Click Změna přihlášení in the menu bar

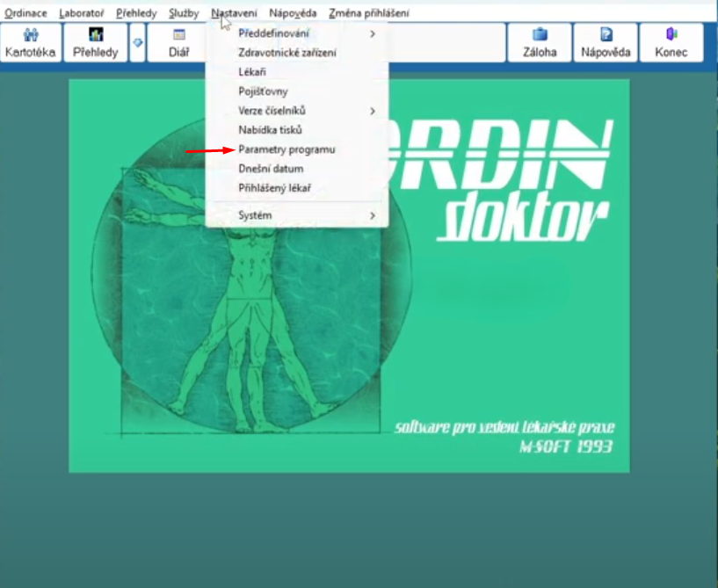369,13
